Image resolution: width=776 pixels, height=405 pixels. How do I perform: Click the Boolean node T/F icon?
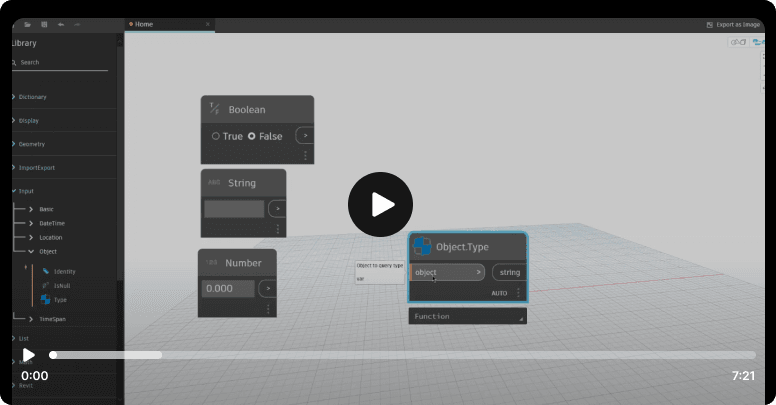214,108
